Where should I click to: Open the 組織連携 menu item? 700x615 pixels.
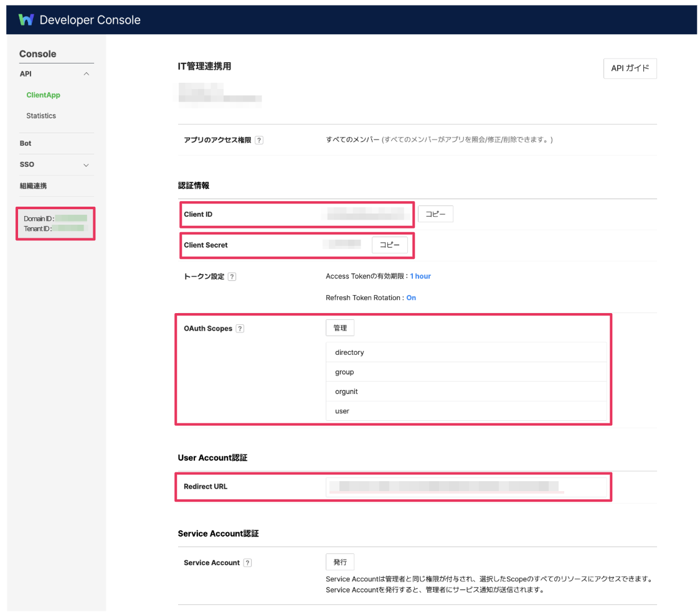tap(33, 185)
